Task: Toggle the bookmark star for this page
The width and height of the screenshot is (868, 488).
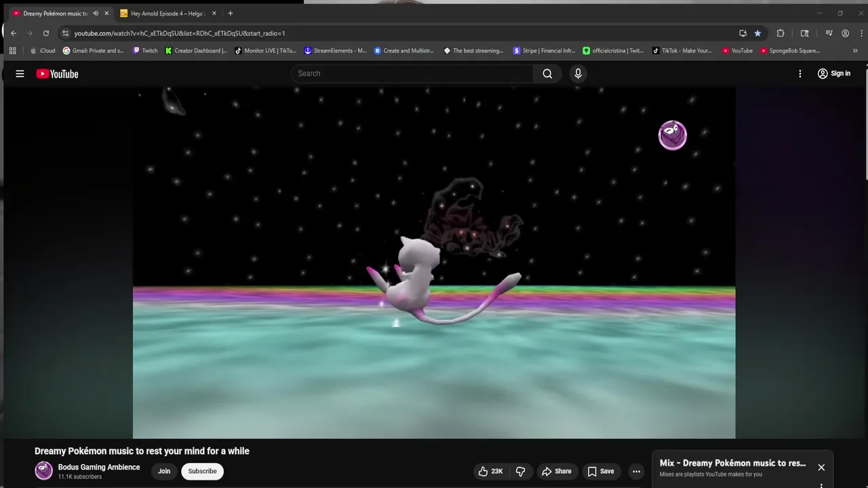Action: tap(757, 33)
